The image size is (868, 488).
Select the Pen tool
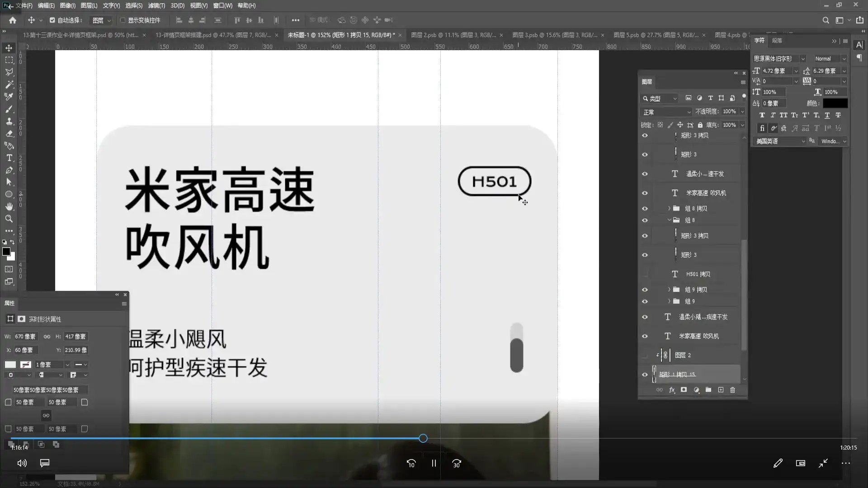[9, 170]
